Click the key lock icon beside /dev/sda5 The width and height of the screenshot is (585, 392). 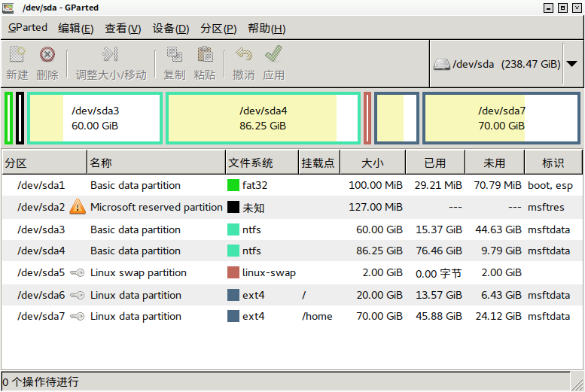click(78, 272)
